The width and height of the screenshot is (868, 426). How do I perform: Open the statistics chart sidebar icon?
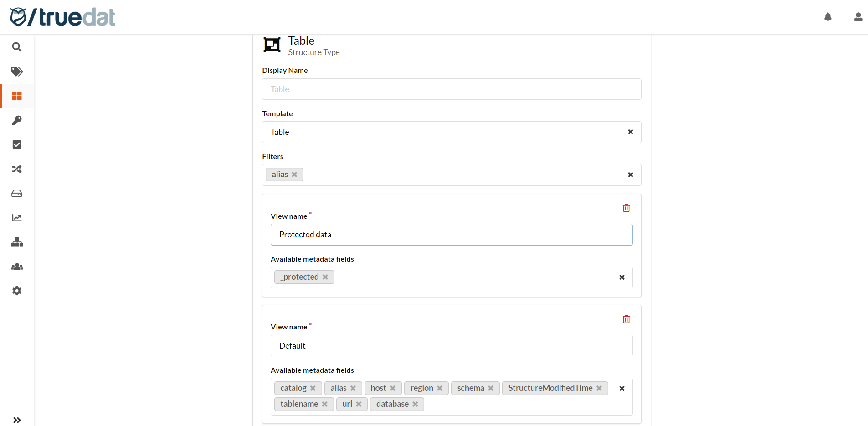point(17,218)
